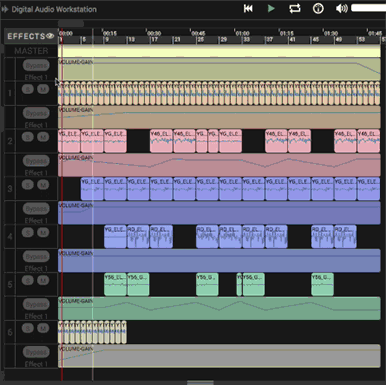Click VOLUME-GAIN label in master effect lane
This screenshot has height=385, width=386.
[76, 62]
